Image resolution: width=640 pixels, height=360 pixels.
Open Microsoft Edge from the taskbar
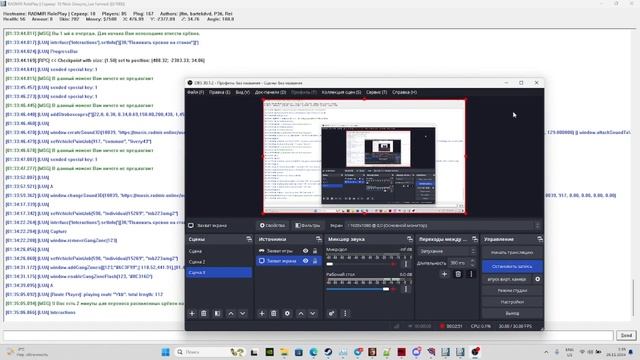coord(313,352)
